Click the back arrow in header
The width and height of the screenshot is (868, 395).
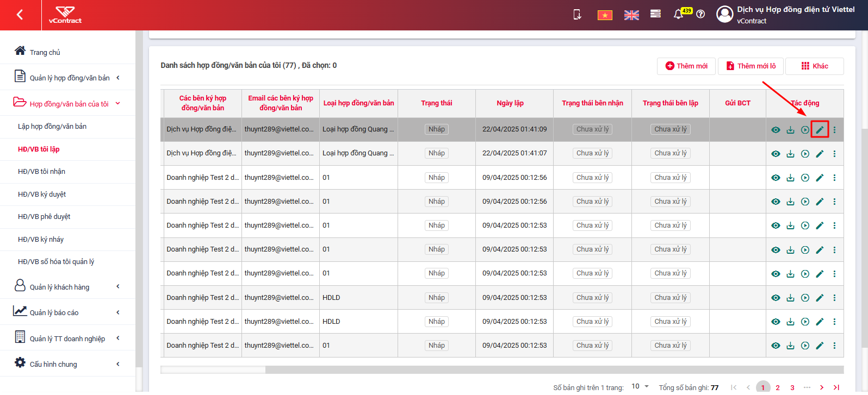pos(20,15)
